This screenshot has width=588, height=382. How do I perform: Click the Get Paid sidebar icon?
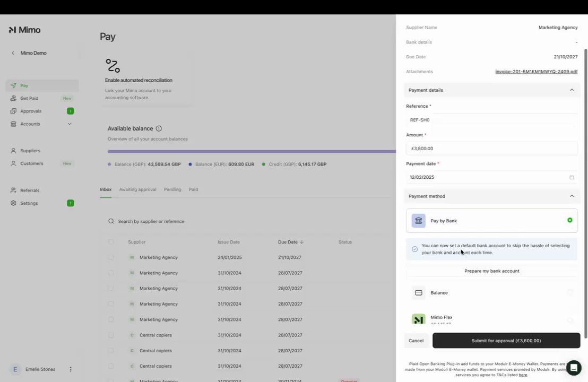click(x=13, y=98)
